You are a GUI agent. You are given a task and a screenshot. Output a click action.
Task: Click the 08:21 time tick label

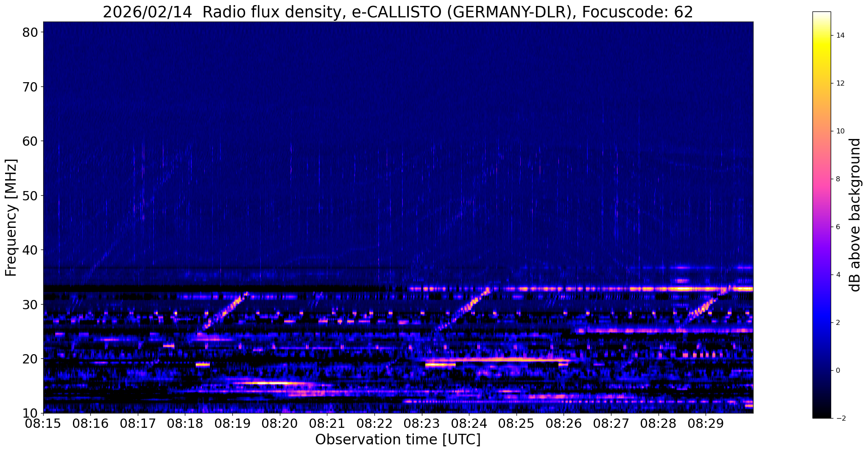tap(327, 423)
